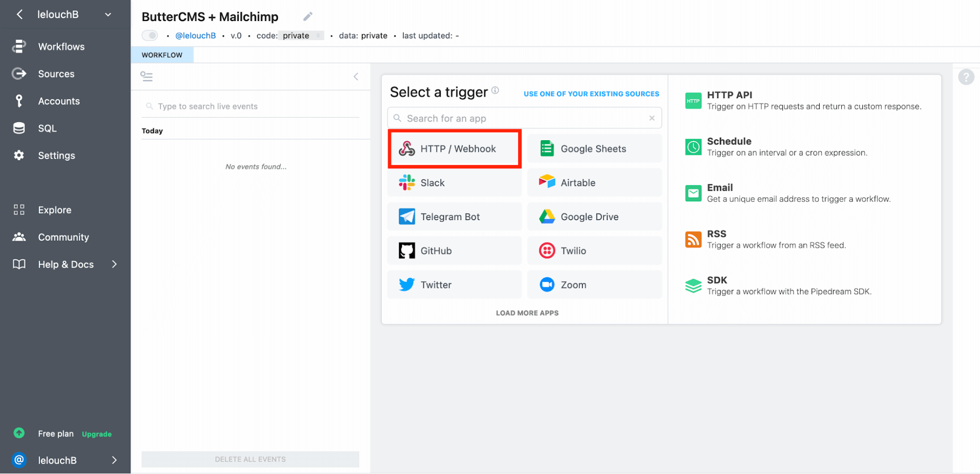980x474 pixels.
Task: Clear the app search with X icon
Action: click(x=652, y=118)
